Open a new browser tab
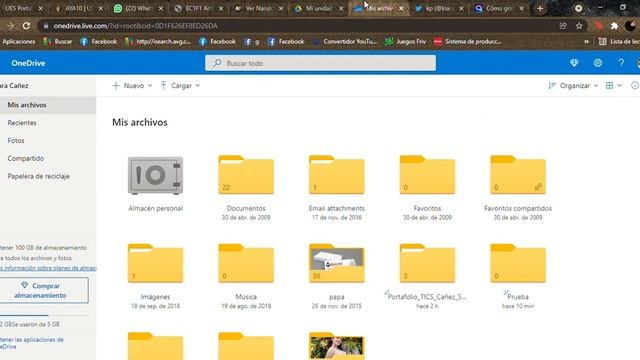640x360 pixels. pos(540,8)
